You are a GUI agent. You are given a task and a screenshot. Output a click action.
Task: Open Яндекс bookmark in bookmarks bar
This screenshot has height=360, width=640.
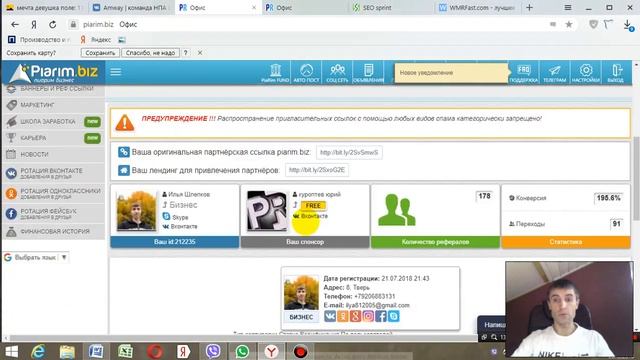(96, 40)
